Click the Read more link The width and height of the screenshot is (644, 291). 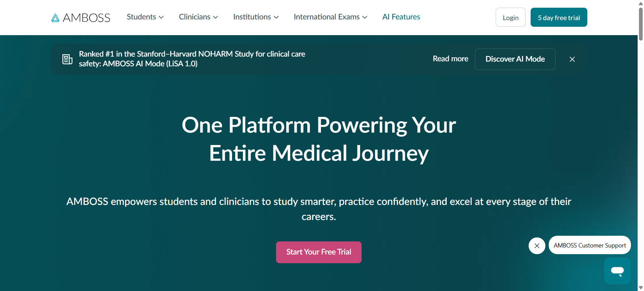(450, 59)
